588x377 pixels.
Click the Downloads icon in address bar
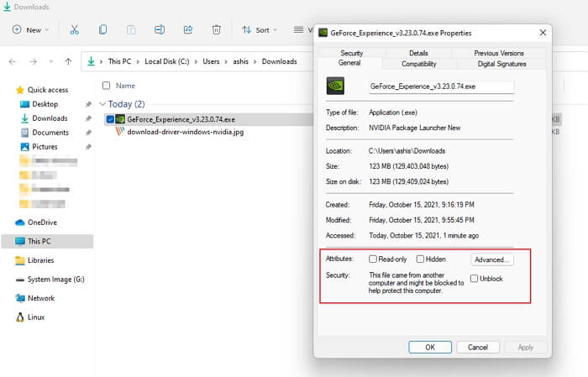pyautogui.click(x=91, y=61)
